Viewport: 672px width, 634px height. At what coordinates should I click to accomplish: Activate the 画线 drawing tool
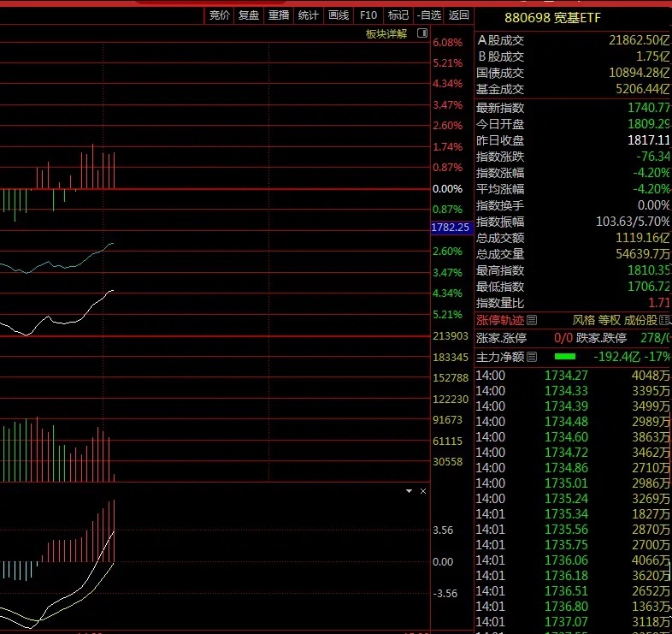click(x=339, y=15)
